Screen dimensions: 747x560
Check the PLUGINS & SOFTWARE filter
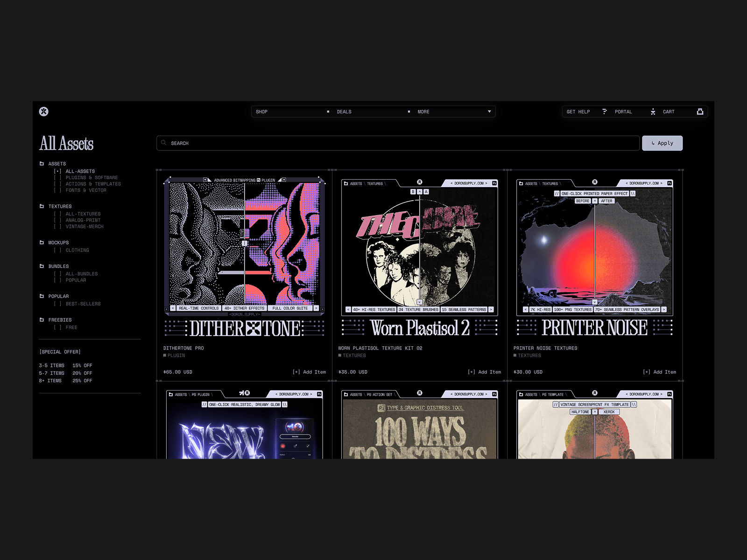[57, 178]
